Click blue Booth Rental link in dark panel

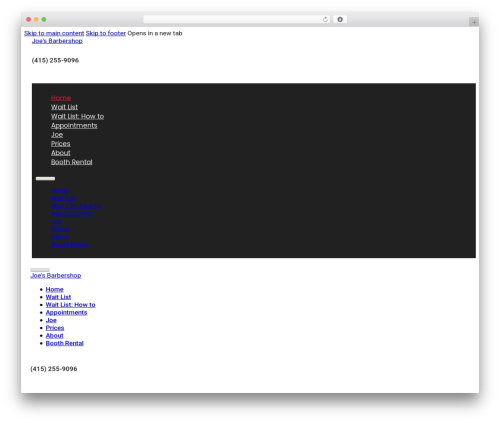coord(70,244)
